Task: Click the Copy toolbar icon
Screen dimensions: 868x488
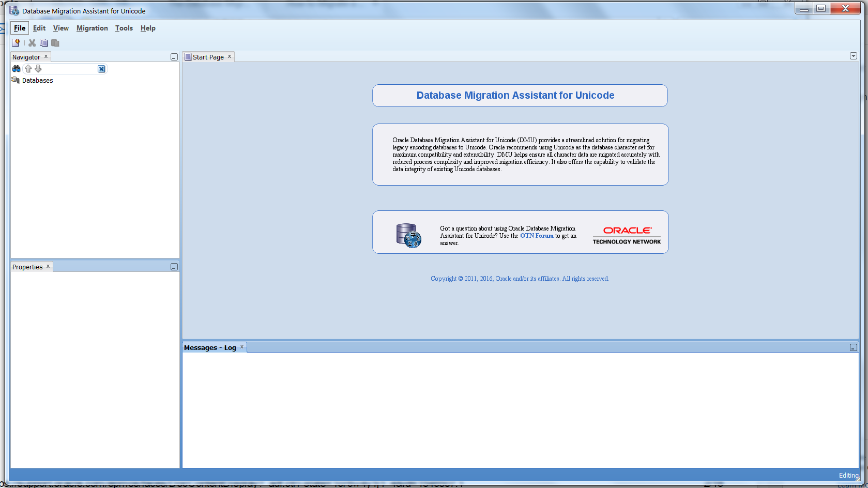Action: 44,43
